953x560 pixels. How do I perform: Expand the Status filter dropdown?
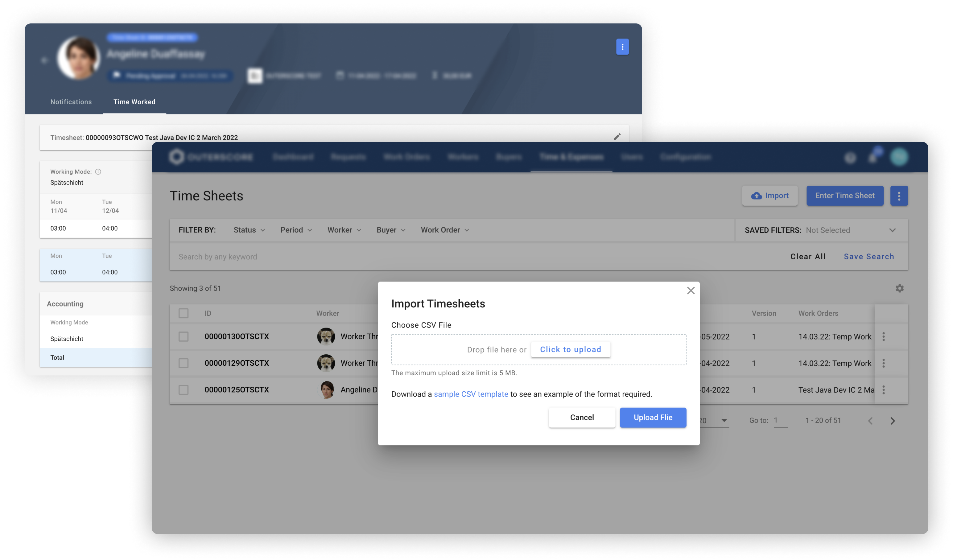pos(249,230)
